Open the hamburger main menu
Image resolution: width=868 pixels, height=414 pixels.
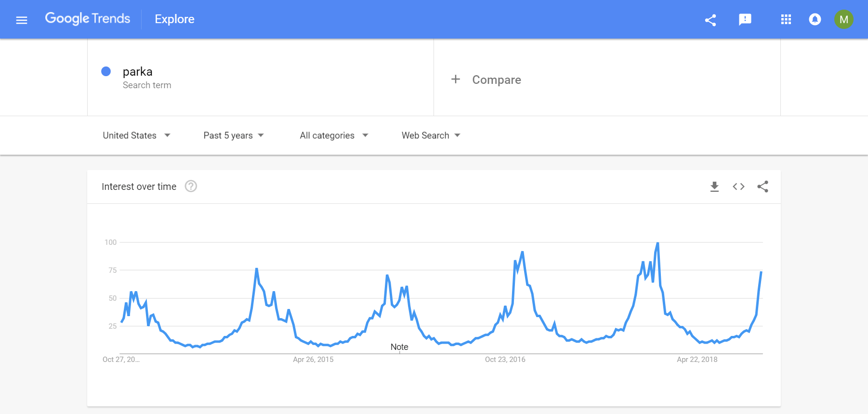[22, 20]
